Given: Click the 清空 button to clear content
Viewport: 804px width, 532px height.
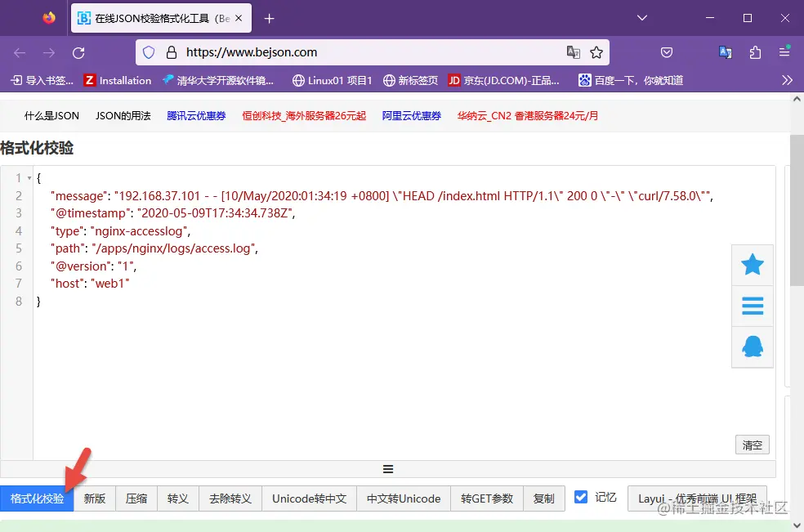Looking at the screenshot, I should [x=752, y=445].
